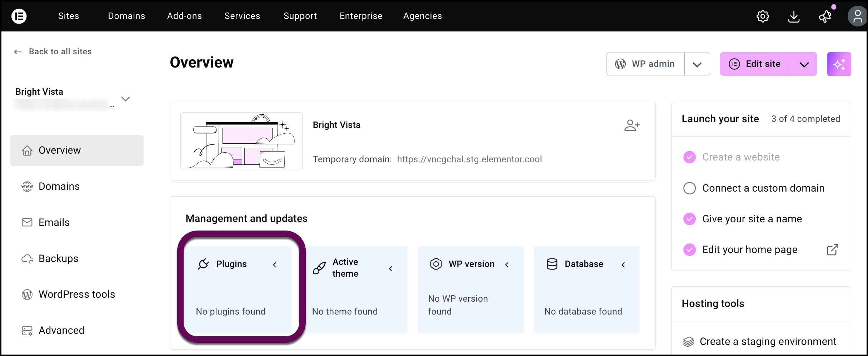The image size is (868, 356).
Task: Mark Connect a custom domain as complete
Action: pos(689,188)
